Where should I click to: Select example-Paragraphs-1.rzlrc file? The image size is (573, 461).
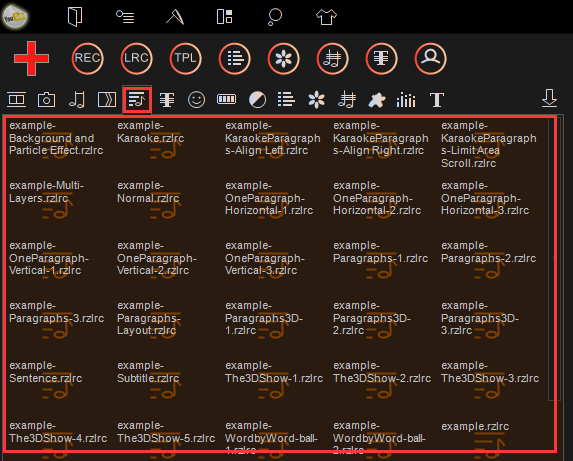pos(380,259)
